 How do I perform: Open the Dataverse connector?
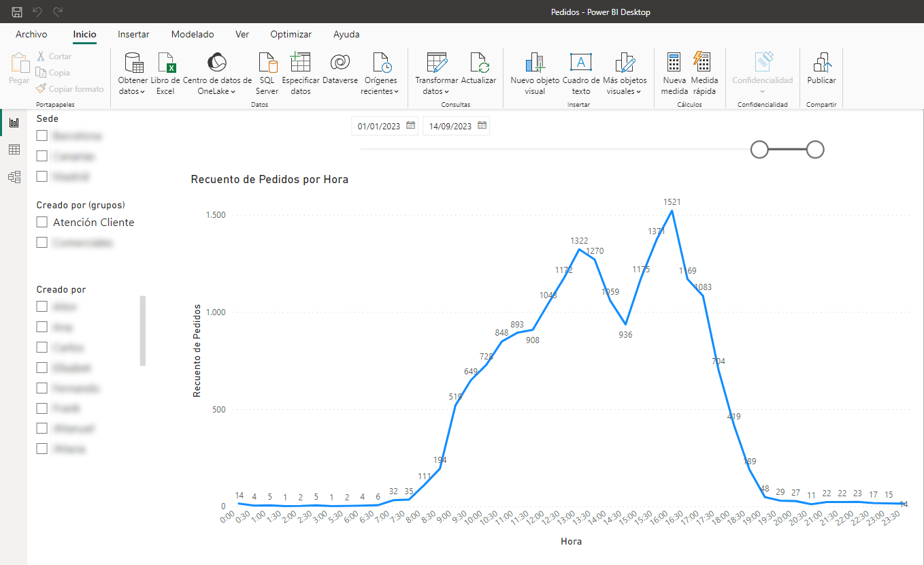[340, 69]
